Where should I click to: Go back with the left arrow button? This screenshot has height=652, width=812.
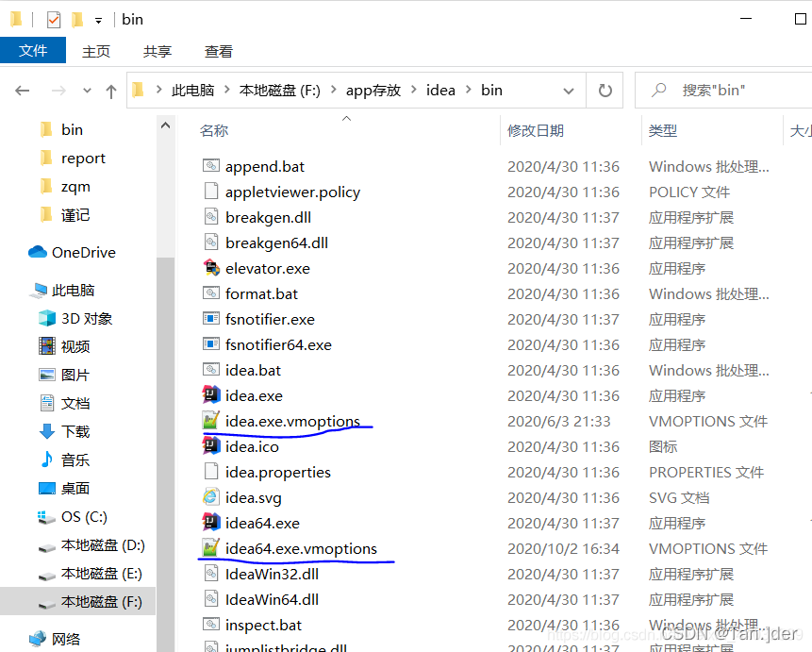(x=23, y=91)
